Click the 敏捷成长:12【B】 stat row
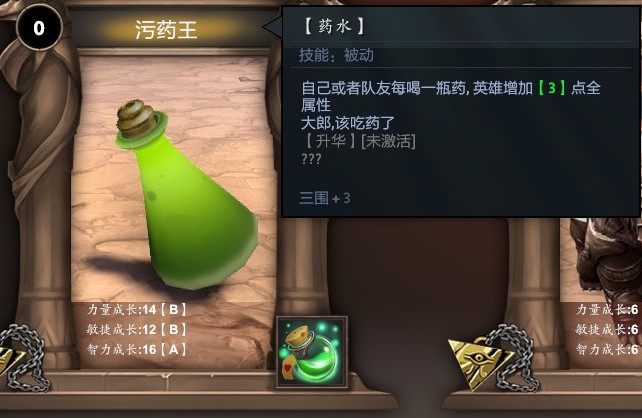The height and width of the screenshot is (418, 642). point(136,329)
